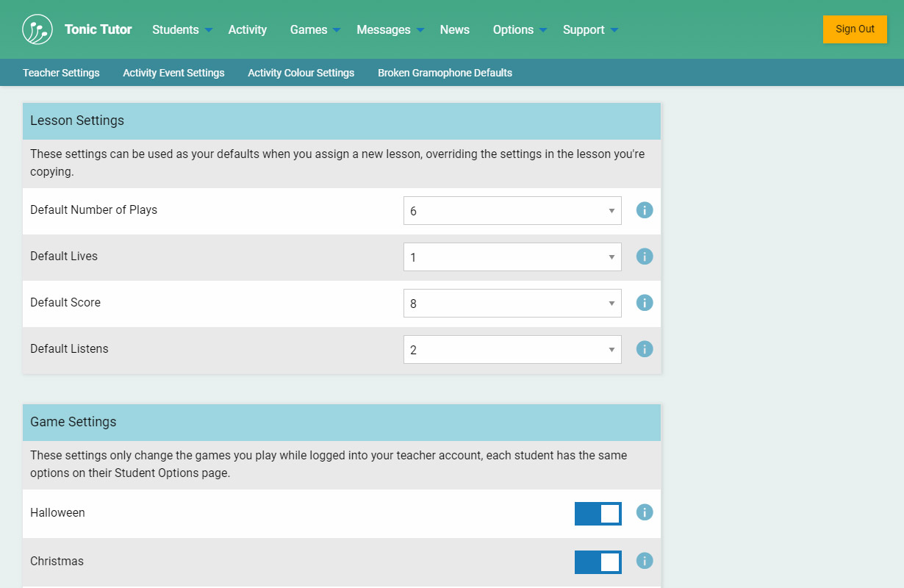904x588 pixels.
Task: Open the Default Number of Plays dropdown
Action: tap(512, 211)
